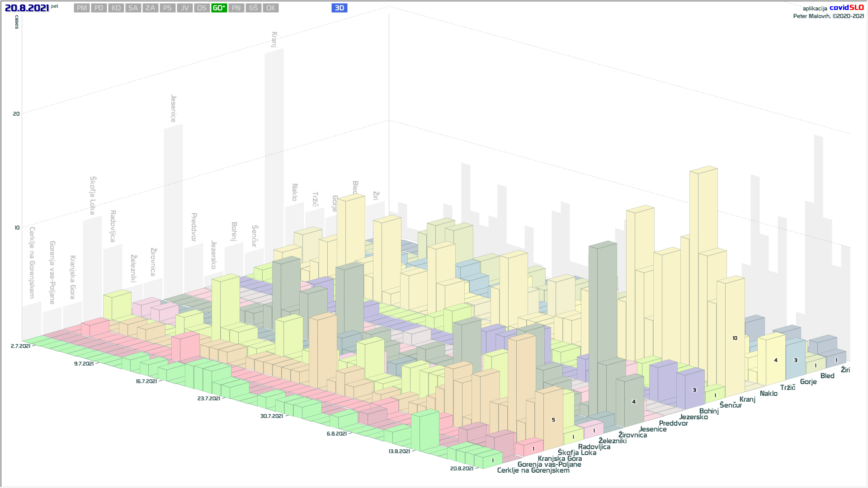This screenshot has width=868, height=488.
Task: Switch to the PM region tab
Action: pyautogui.click(x=82, y=8)
